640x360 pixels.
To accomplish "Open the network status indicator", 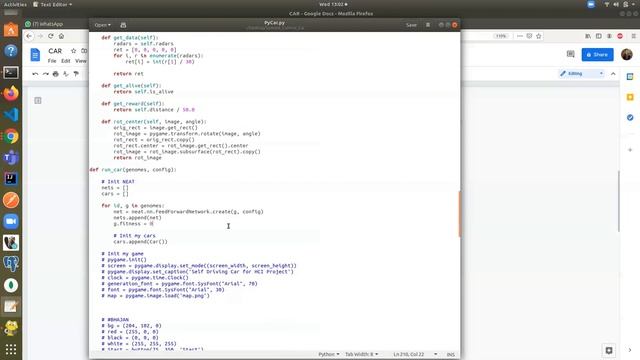I will click(607, 4).
